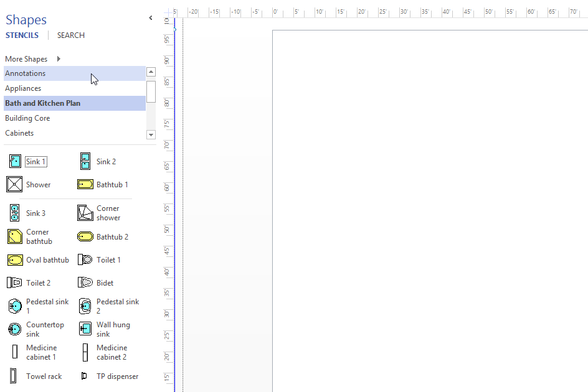Choose the Medicine cabinet 2 shape
This screenshot has width=588, height=392.
click(x=85, y=352)
